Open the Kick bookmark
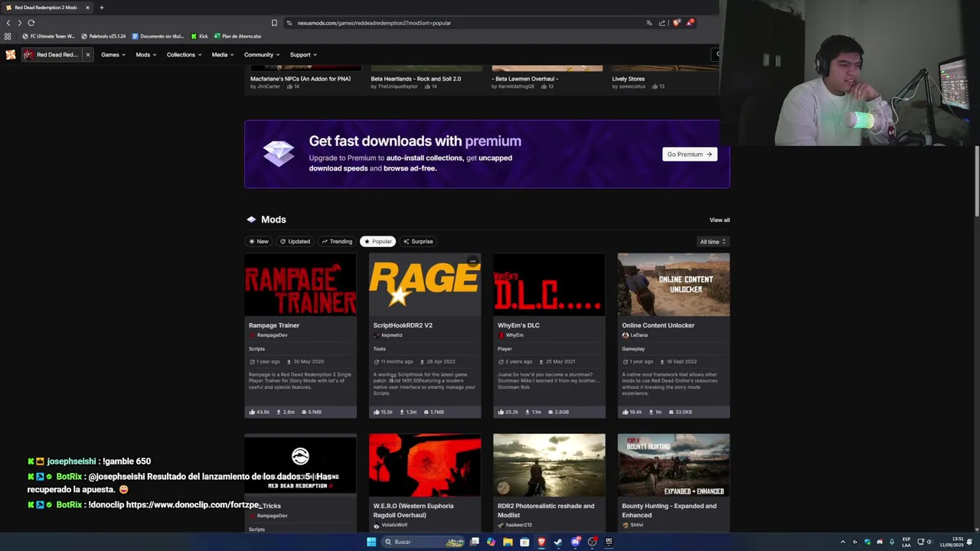Screen dimensions: 980x551 pyautogui.click(x=200, y=36)
